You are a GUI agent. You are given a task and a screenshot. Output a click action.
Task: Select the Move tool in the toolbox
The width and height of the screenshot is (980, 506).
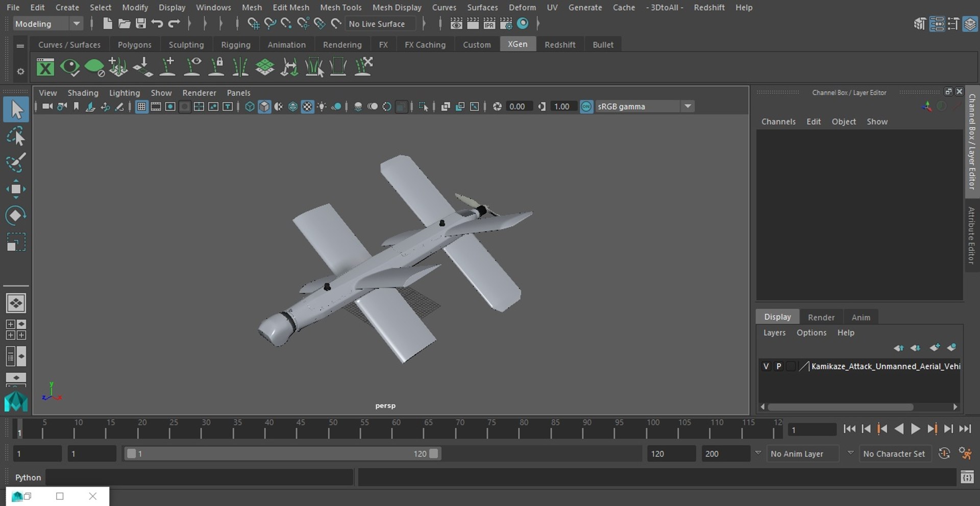[x=16, y=189]
